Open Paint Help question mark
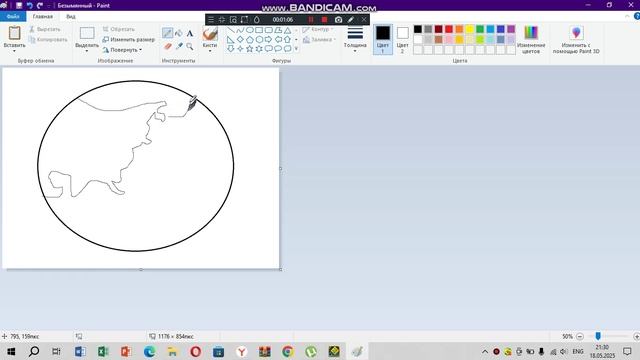The height and width of the screenshot is (360, 640). (x=636, y=16)
